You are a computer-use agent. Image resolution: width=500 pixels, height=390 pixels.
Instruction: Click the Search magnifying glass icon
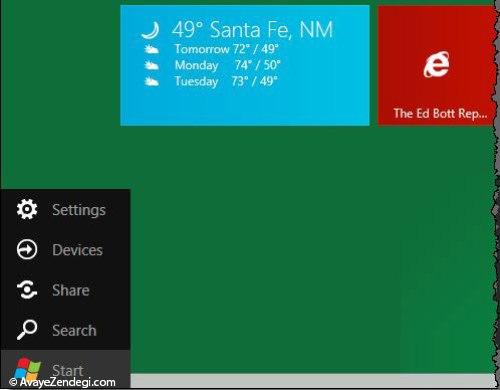tap(27, 329)
